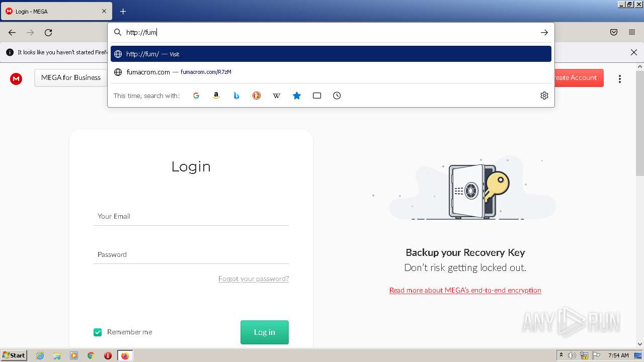Dismiss the Firefox notification bar

[634, 52]
